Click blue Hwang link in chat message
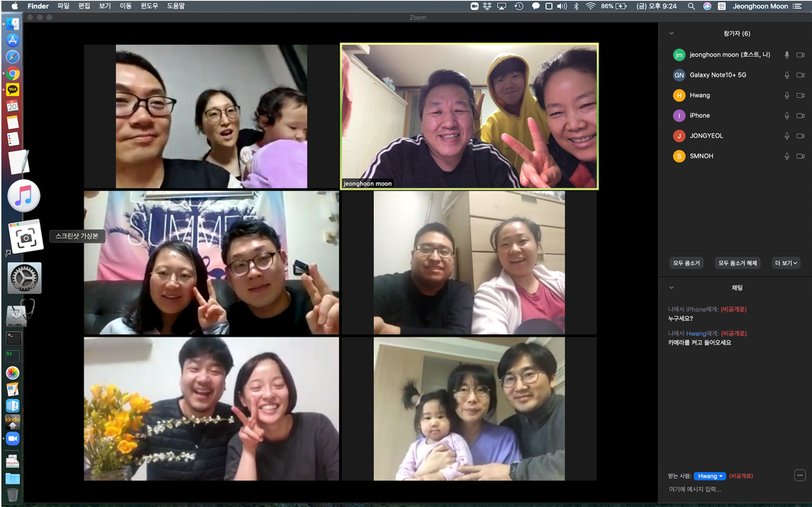 pos(696,334)
